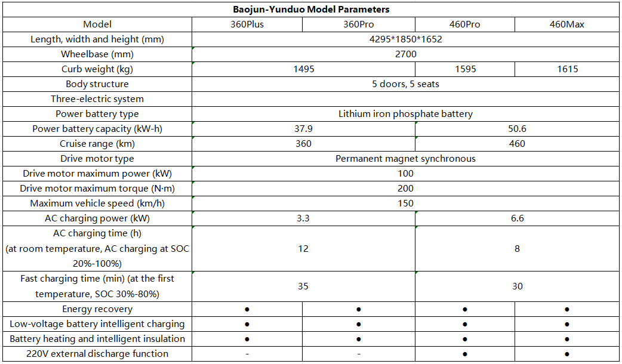This screenshot has height=364, width=622.
Task: Click 'Low-voltage battery intelligent charging' label
Action: point(97,324)
